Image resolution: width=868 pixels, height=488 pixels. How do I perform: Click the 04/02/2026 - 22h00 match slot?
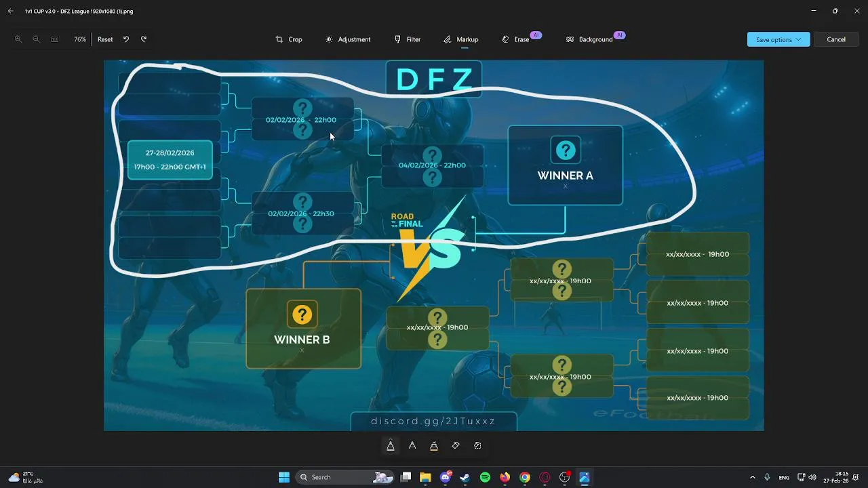[x=432, y=165]
